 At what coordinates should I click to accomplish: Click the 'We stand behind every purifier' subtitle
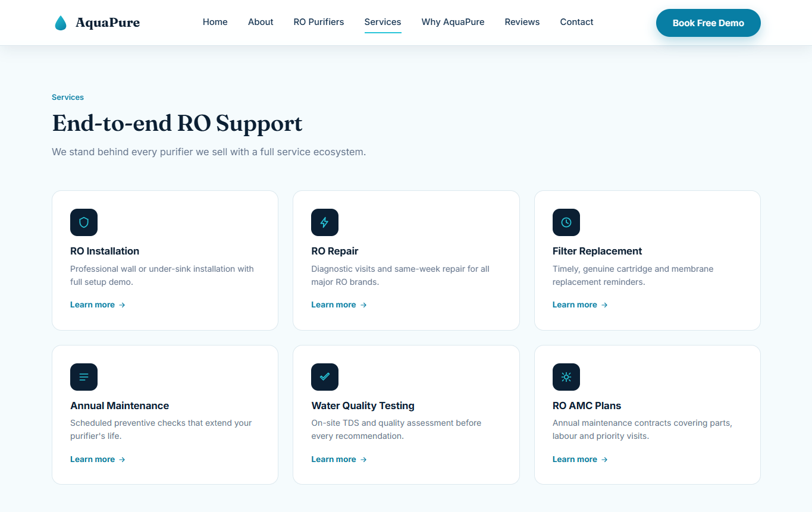(x=209, y=152)
